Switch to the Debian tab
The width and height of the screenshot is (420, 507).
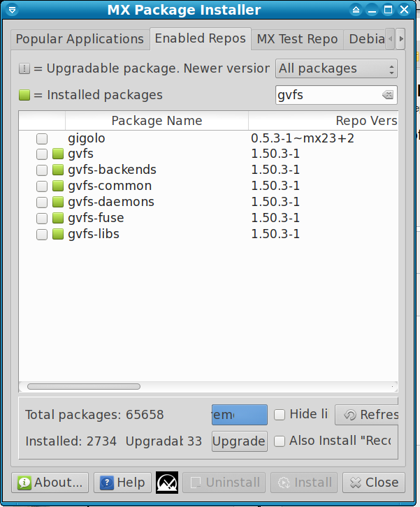coord(365,39)
